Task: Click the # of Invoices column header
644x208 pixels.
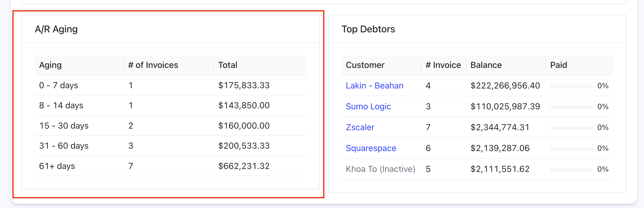Action: (153, 65)
